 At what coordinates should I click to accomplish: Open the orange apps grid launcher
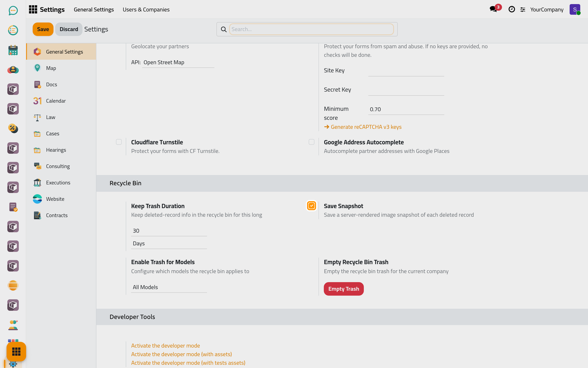(16, 351)
